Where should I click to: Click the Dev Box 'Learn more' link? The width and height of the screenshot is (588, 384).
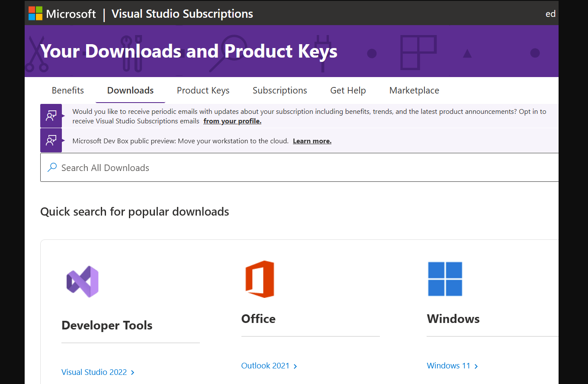click(312, 141)
